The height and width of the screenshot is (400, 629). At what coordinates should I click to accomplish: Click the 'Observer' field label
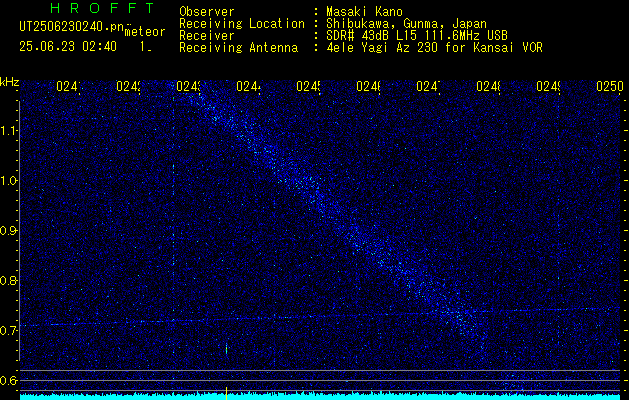pos(207,12)
